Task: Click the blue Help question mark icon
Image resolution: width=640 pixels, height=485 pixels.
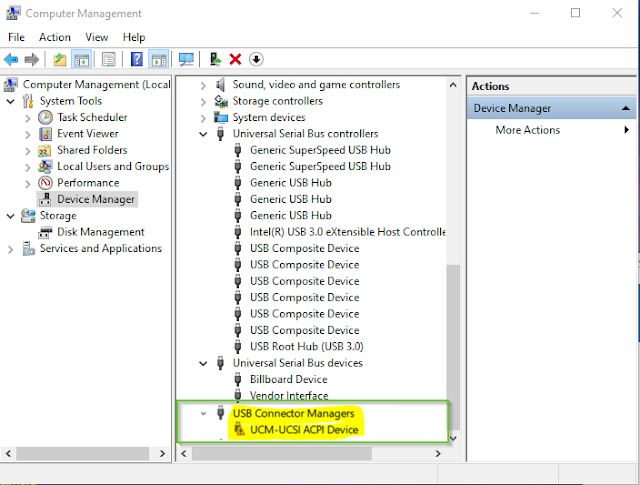Action: 137,60
